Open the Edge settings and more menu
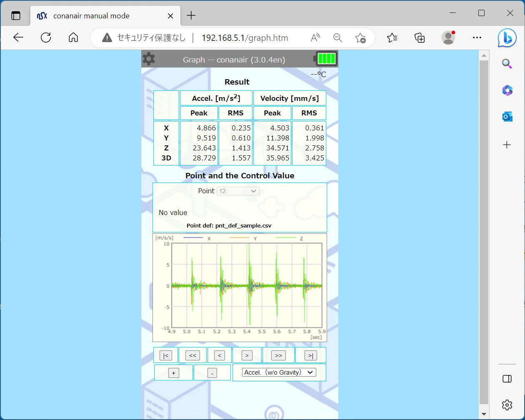 point(477,37)
